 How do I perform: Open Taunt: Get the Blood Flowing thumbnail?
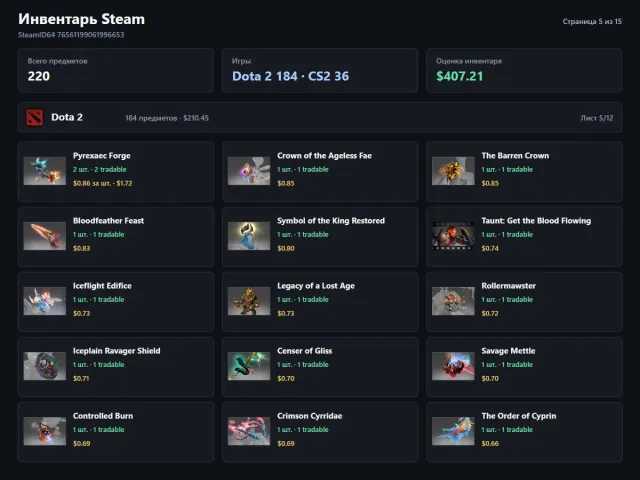tap(453, 236)
